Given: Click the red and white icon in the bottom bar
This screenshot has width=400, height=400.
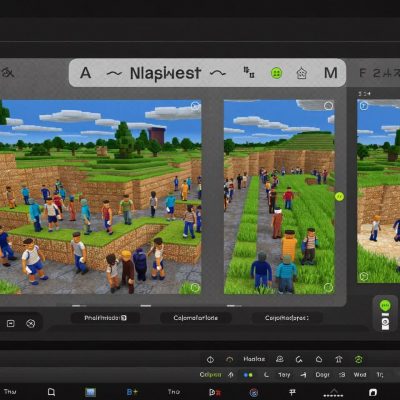Looking at the screenshot, I should 214,392.
